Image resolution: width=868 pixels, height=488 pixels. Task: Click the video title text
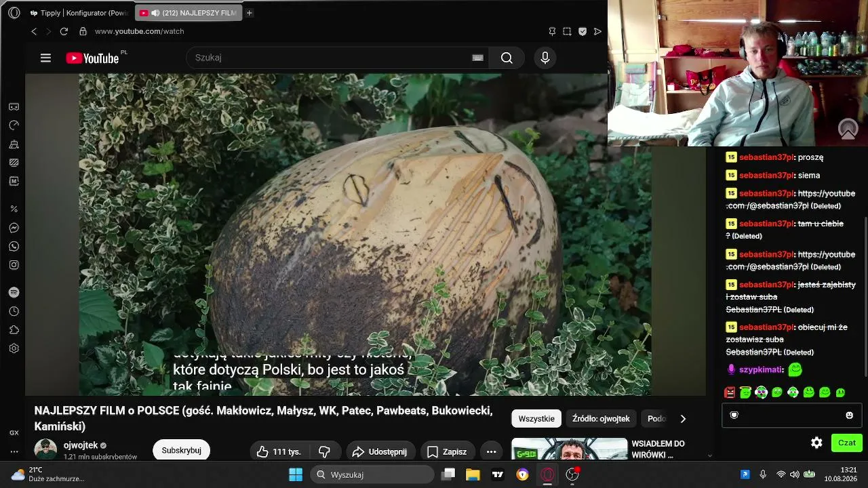tap(264, 418)
